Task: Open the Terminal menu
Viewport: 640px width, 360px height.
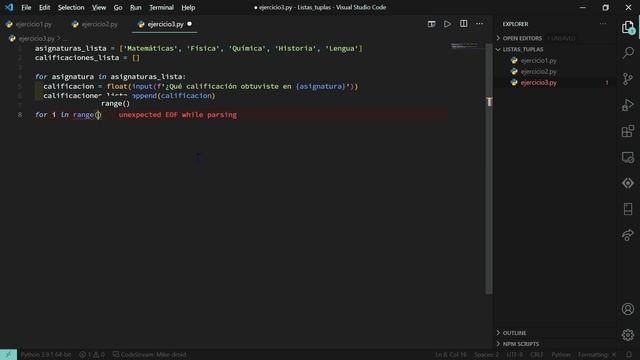Action: [161, 7]
